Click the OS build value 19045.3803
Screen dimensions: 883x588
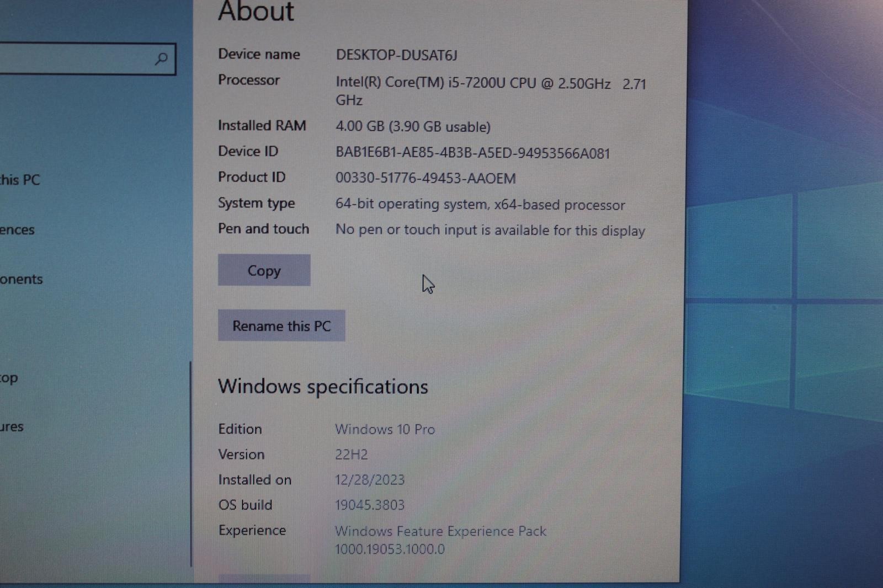coord(370,505)
